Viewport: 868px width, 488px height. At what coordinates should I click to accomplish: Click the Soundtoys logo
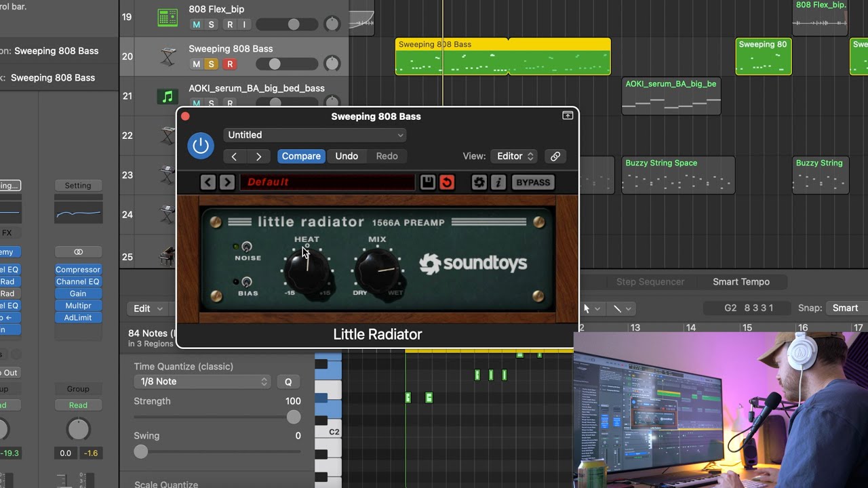tap(473, 264)
